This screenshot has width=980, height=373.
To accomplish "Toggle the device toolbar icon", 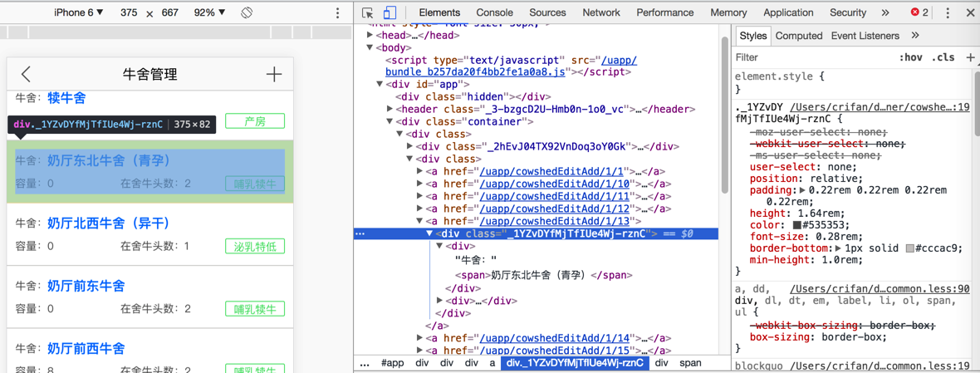I will point(390,12).
